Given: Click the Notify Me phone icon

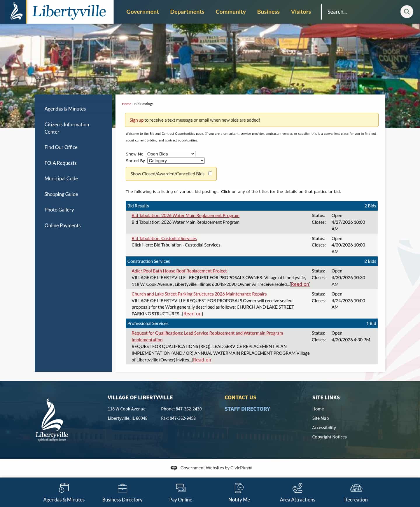Looking at the screenshot, I should tap(239, 488).
